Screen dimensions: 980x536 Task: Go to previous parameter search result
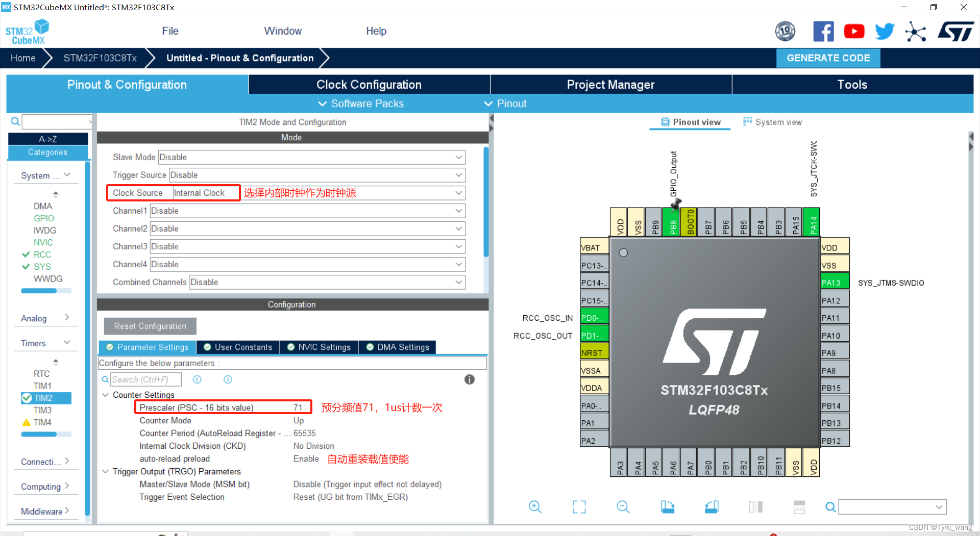(197, 379)
